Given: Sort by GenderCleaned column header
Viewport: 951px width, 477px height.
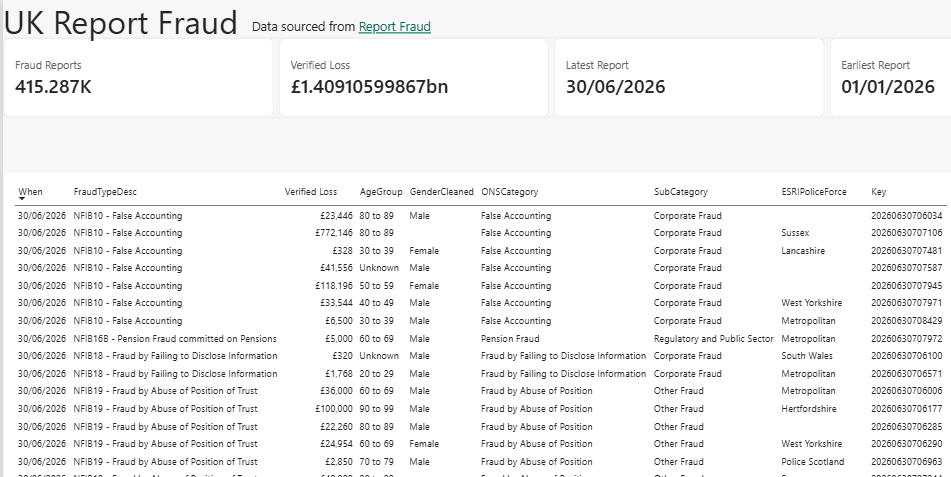Looking at the screenshot, I should [442, 192].
